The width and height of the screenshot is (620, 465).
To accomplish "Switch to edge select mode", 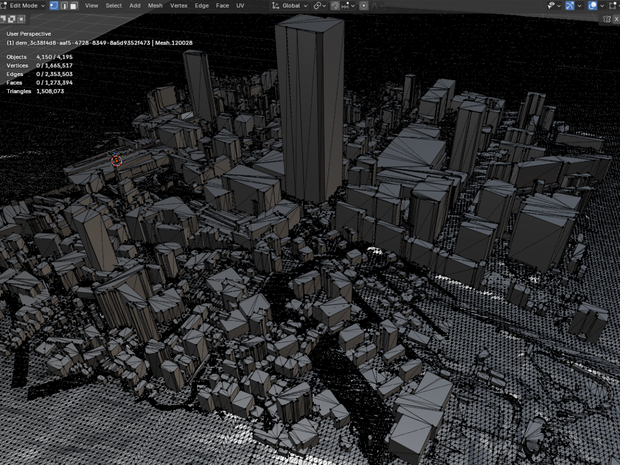I will pyautogui.click(x=64, y=6).
